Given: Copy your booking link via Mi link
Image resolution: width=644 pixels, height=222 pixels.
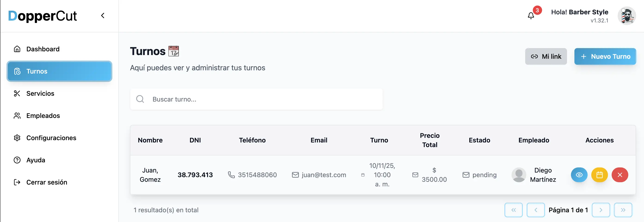Looking at the screenshot, I should click(x=546, y=56).
